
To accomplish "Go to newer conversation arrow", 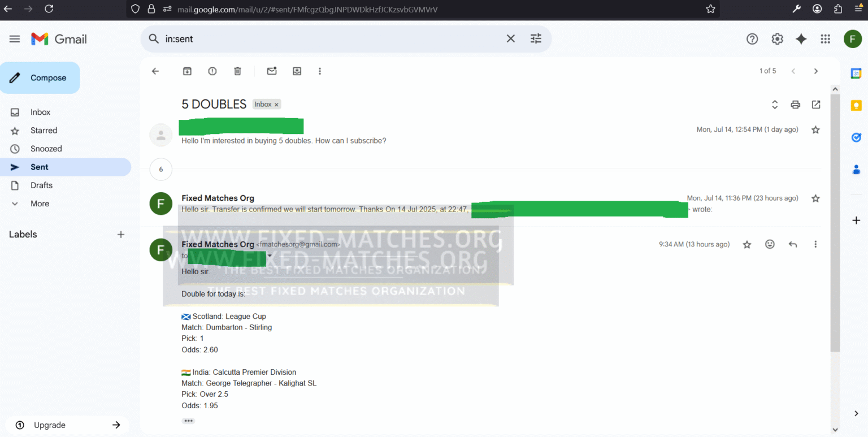I will (793, 71).
